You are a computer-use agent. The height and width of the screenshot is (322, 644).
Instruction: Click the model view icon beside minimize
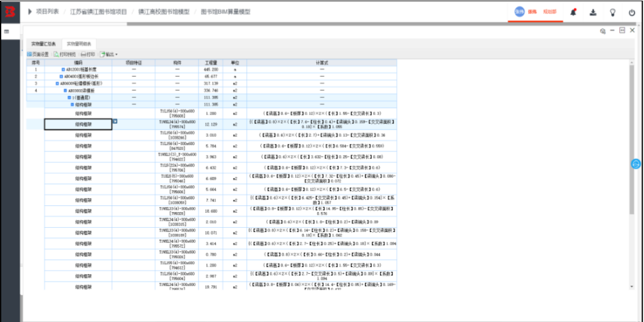[x=602, y=31]
